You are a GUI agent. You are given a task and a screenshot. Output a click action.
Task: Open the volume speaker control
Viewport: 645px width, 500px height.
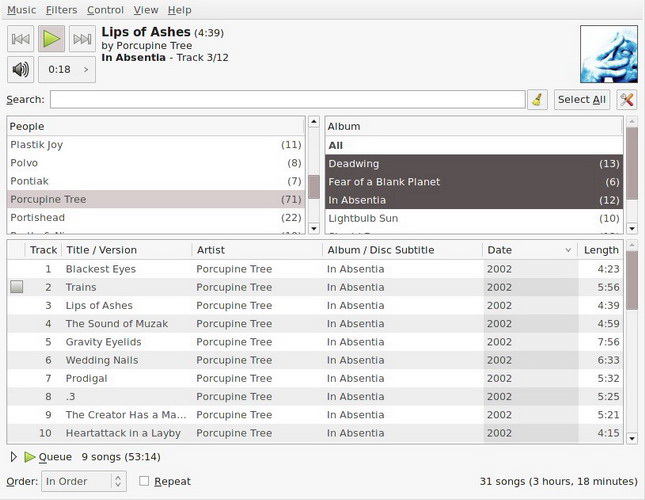point(20,69)
